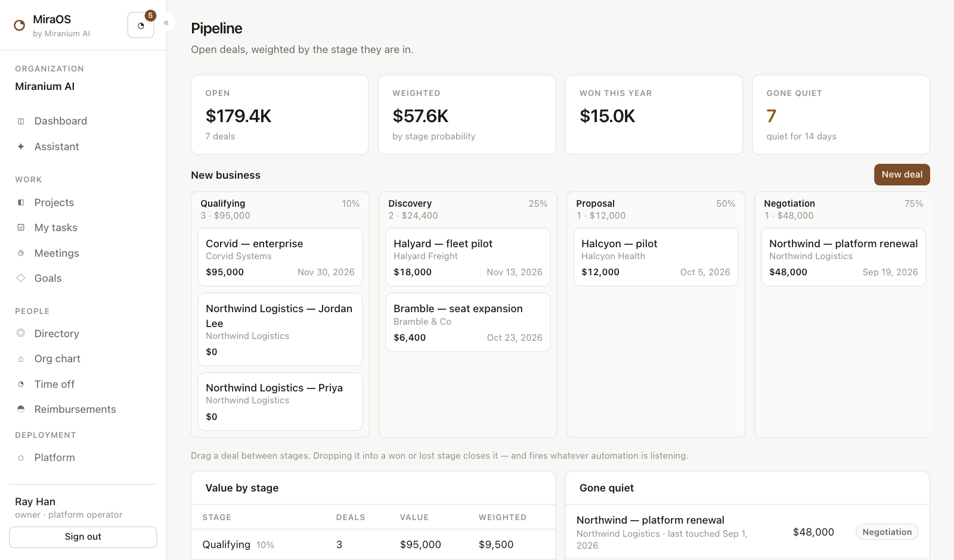Open Northwind — platform renewal in Negotiation column
The height and width of the screenshot is (560, 954).
[844, 257]
